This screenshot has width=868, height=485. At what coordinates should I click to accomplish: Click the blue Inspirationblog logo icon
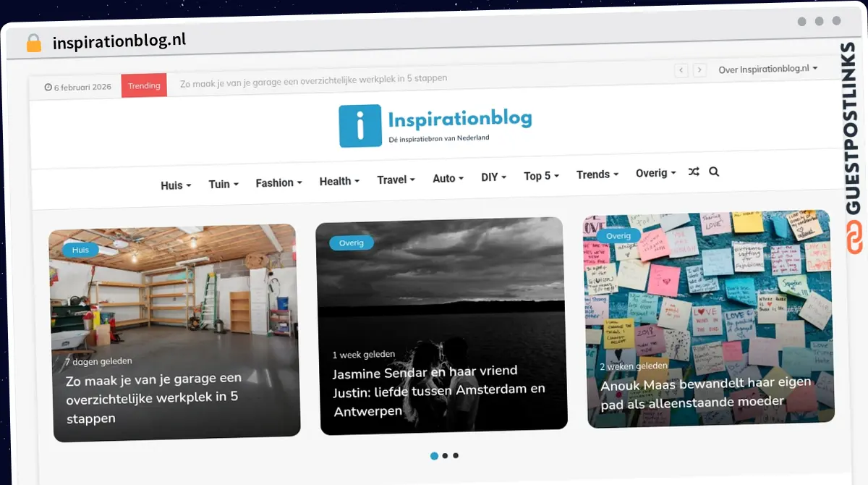coord(359,125)
